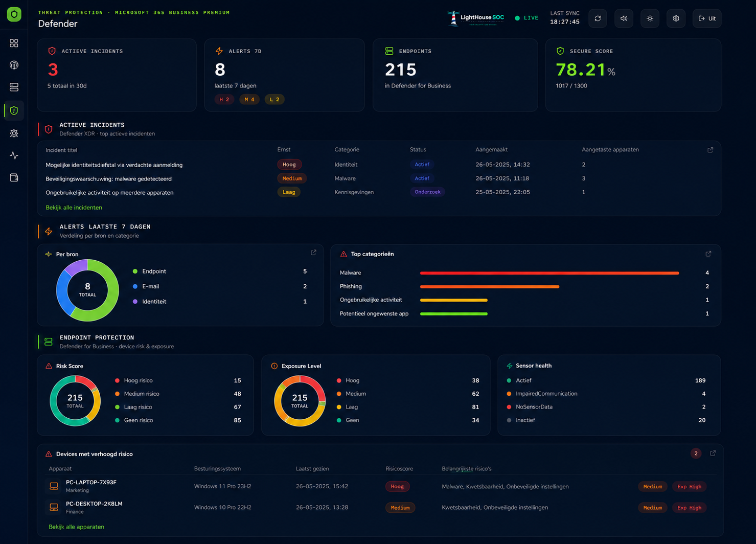Click the refresh sync button in header
Screen dimensions: 756x544
(598, 18)
